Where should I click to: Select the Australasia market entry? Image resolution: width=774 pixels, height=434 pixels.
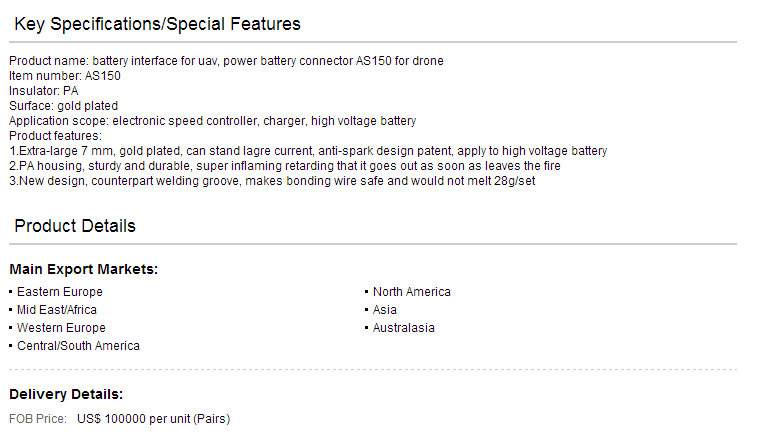pos(403,328)
